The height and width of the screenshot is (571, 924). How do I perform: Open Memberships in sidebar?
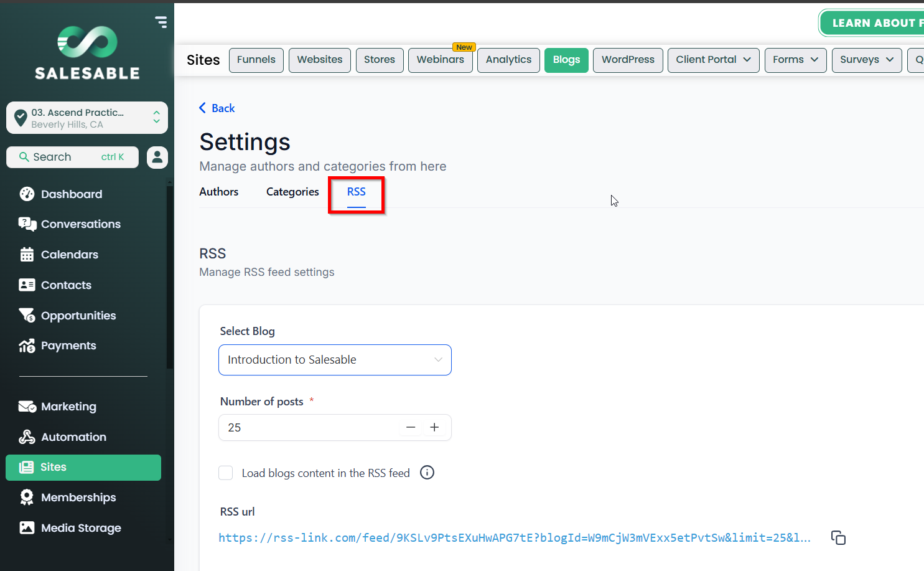pos(78,498)
